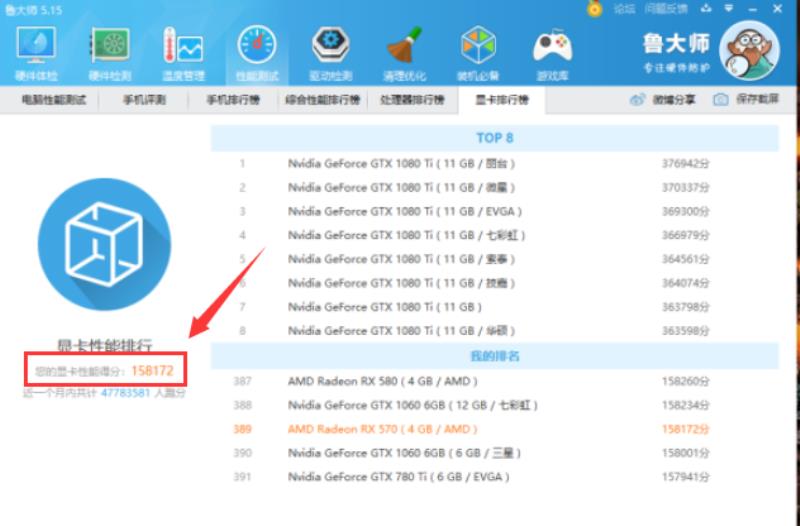
Task: Open the 硬件检测 hardware detection section
Action: tap(110, 54)
